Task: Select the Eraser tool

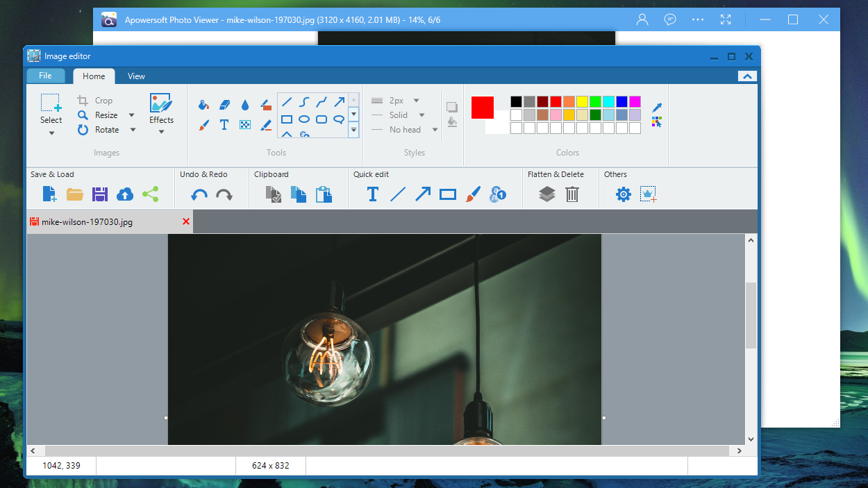Action: (224, 105)
